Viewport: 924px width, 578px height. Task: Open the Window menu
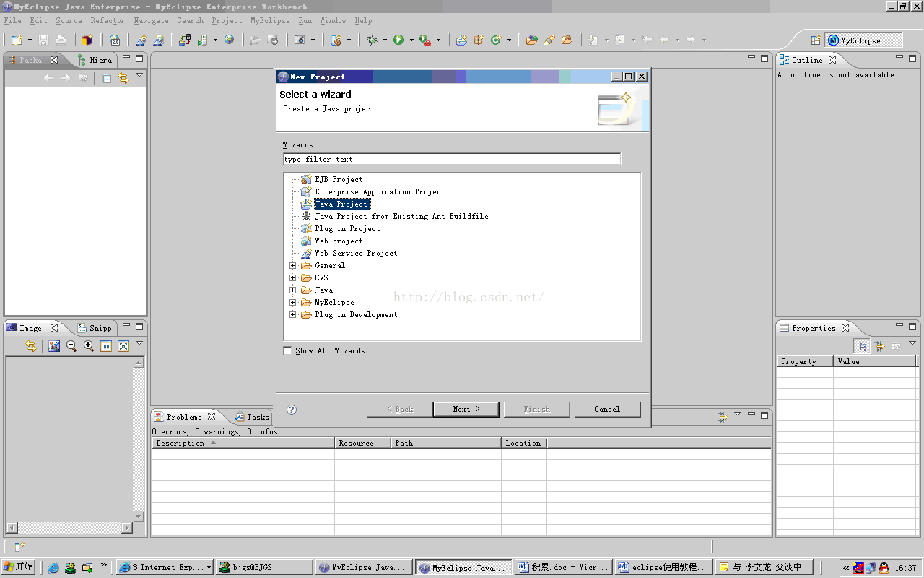333,20
